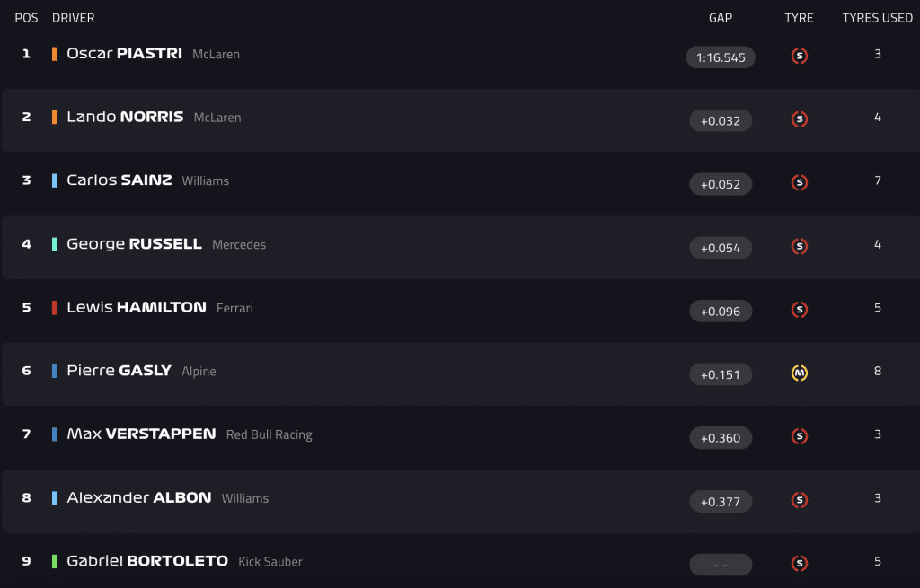Image resolution: width=920 pixels, height=588 pixels.
Task: Click Pierre Gasly's yellow medium tyre icon
Action: (799, 373)
